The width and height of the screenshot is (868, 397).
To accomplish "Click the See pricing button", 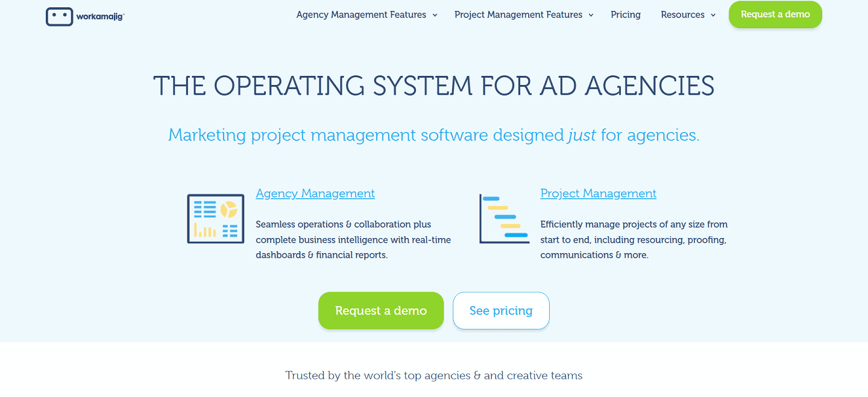I will [x=501, y=310].
